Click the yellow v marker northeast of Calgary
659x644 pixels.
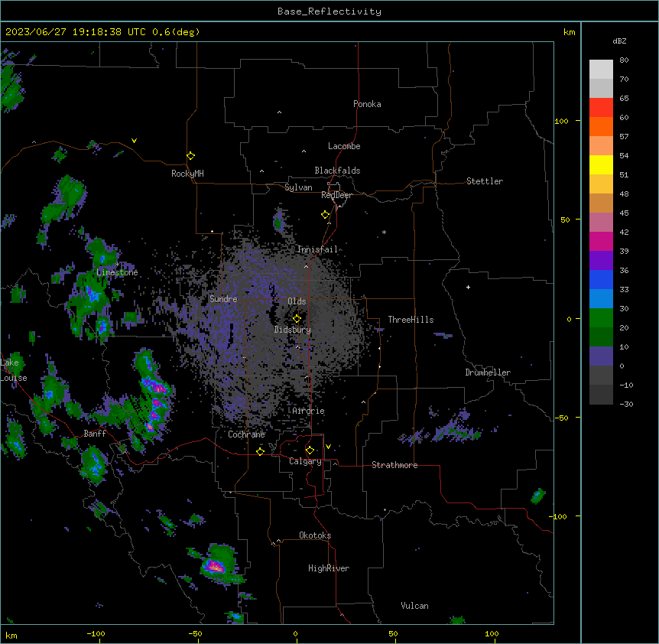(x=328, y=447)
